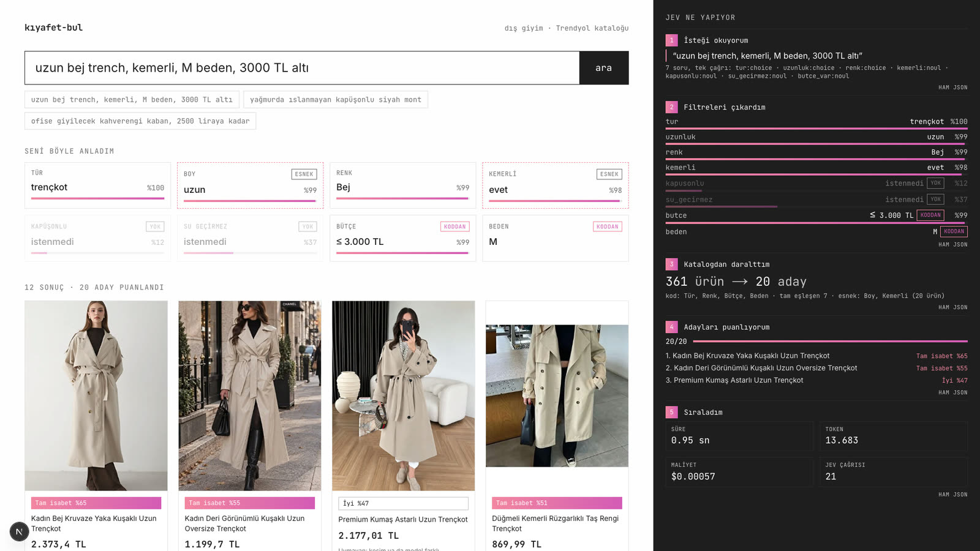The image size is (980, 551).
Task: Open the kıyafet-bul logo link
Action: point(53,28)
